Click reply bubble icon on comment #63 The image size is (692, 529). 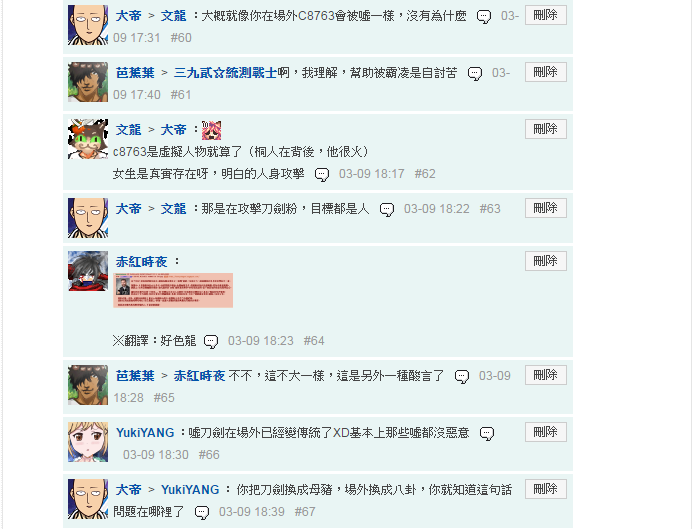387,210
